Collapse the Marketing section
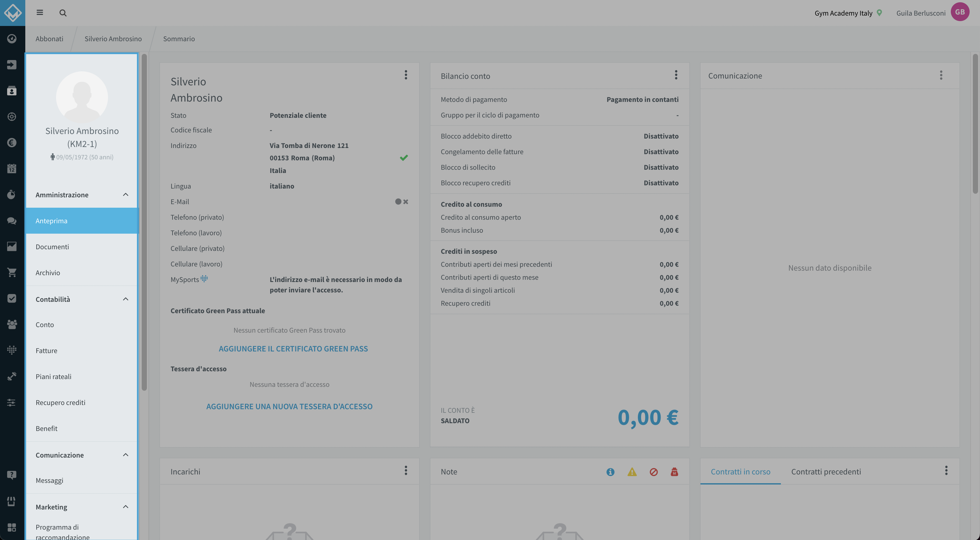980x540 pixels. coord(125,507)
